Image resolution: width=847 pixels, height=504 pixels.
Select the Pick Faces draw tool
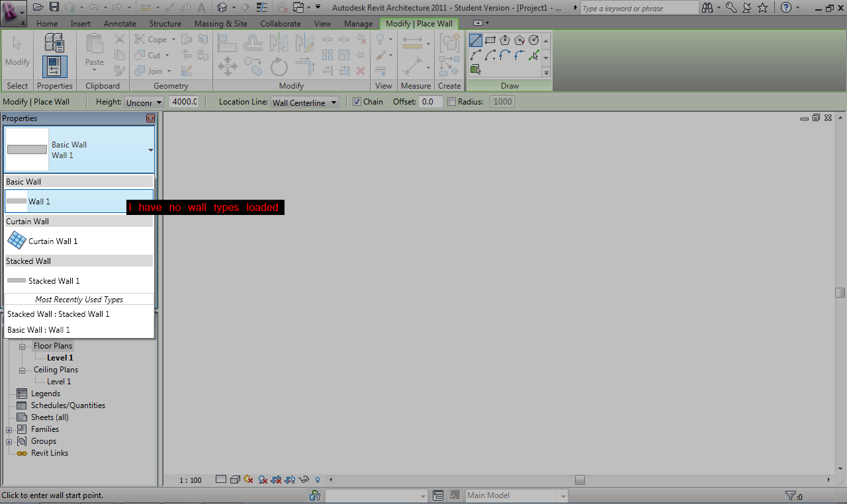pyautogui.click(x=476, y=69)
